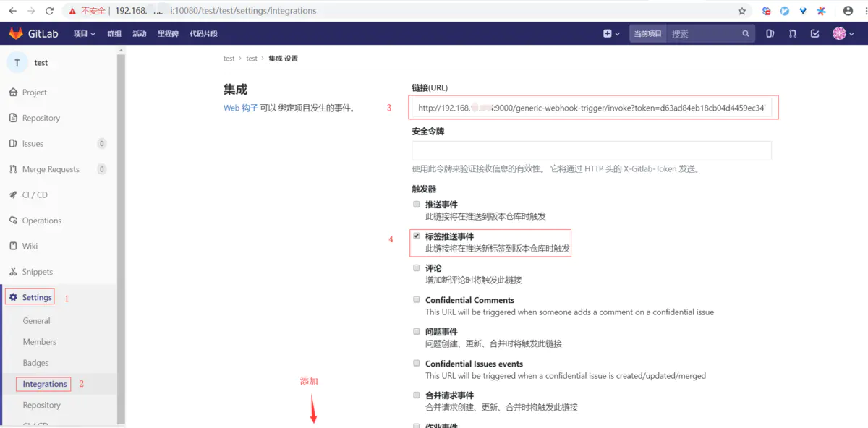Screen dimensions: 868x428
Task: Enable the 推送事件 checkbox
Action: pyautogui.click(x=416, y=204)
